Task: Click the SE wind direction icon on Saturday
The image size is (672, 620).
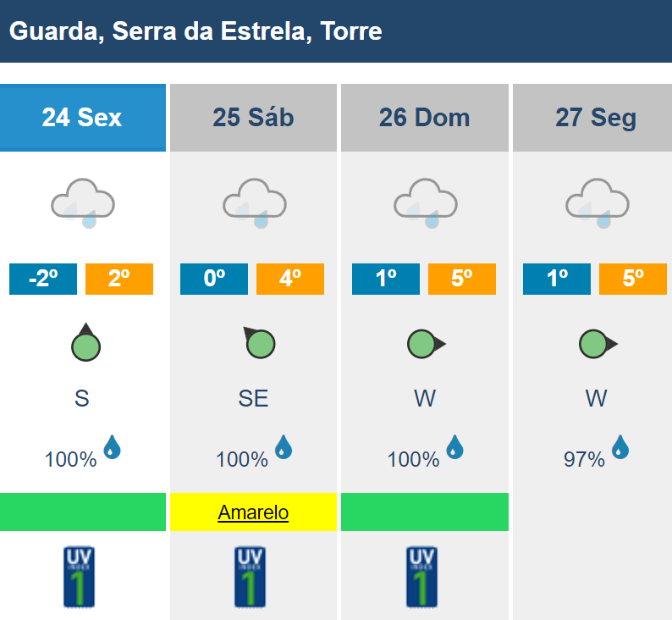Action: pyautogui.click(x=259, y=342)
